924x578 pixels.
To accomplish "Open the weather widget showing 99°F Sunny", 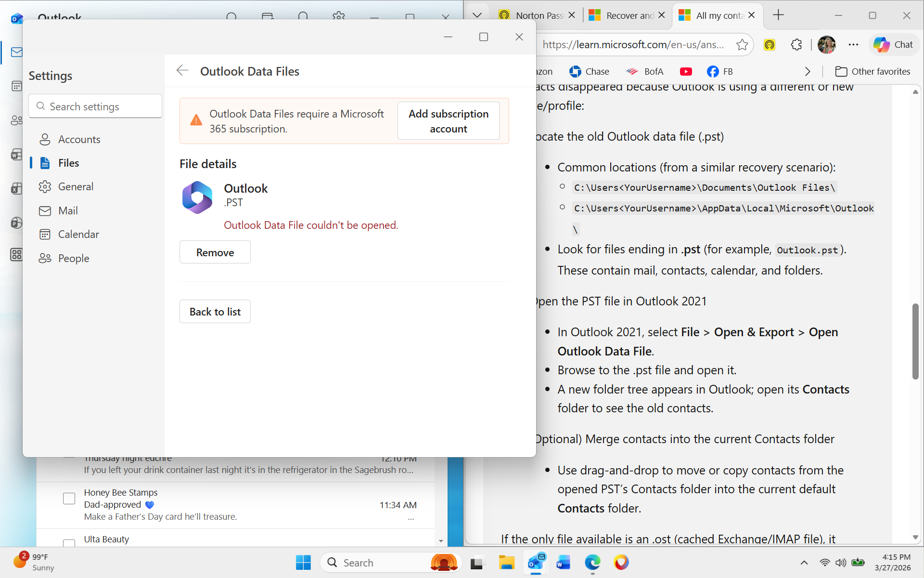I will tap(34, 562).
